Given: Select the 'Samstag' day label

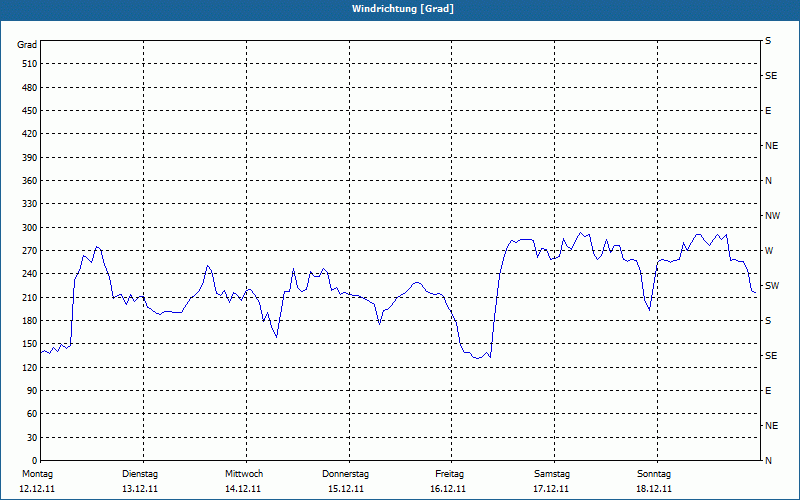Looking at the screenshot, I should point(552,474).
